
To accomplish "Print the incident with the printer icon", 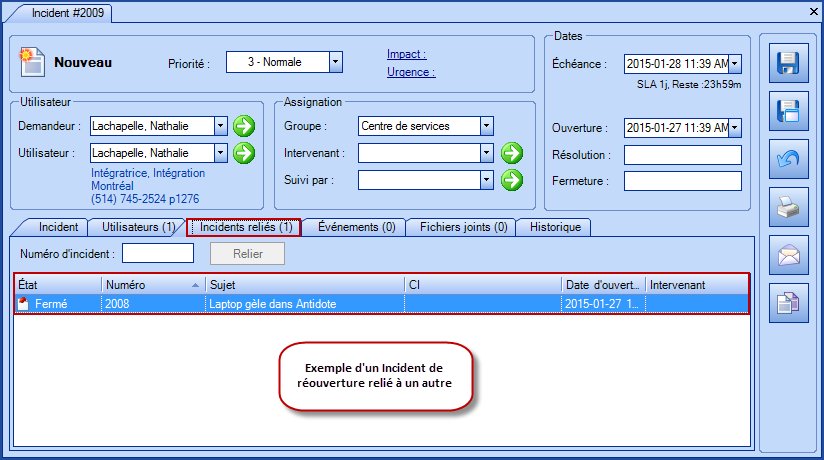I will coord(787,208).
